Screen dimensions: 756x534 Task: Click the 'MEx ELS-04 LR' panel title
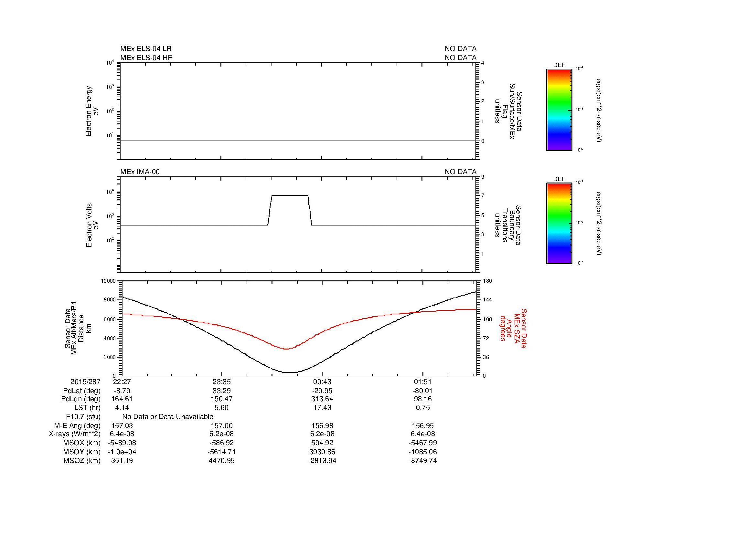[146, 49]
